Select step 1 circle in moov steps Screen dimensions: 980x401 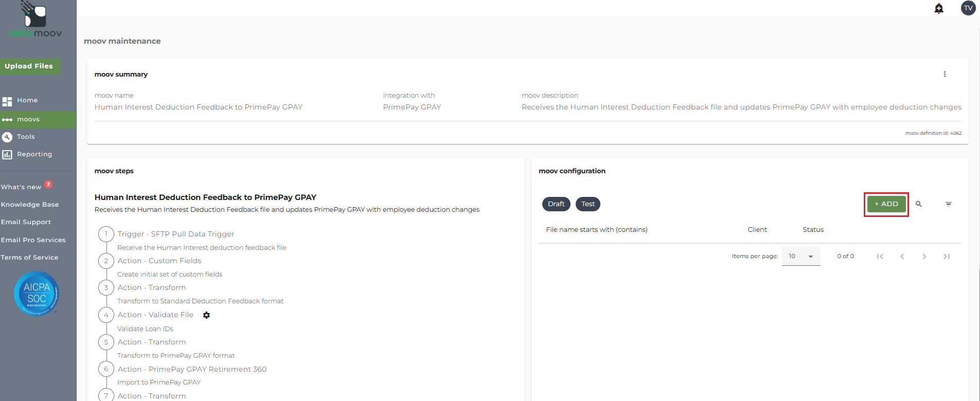tap(106, 234)
